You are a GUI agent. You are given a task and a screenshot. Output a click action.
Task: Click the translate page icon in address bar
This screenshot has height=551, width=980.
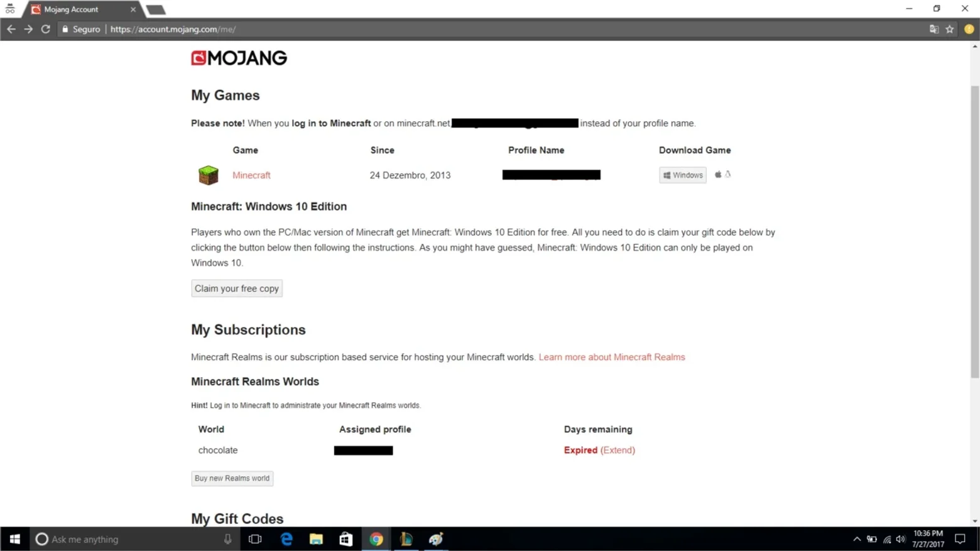point(934,29)
